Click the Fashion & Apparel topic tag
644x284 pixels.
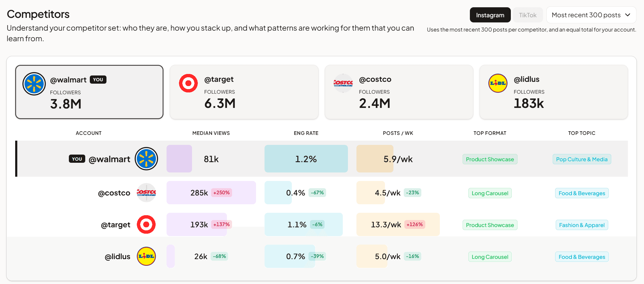pos(582,225)
